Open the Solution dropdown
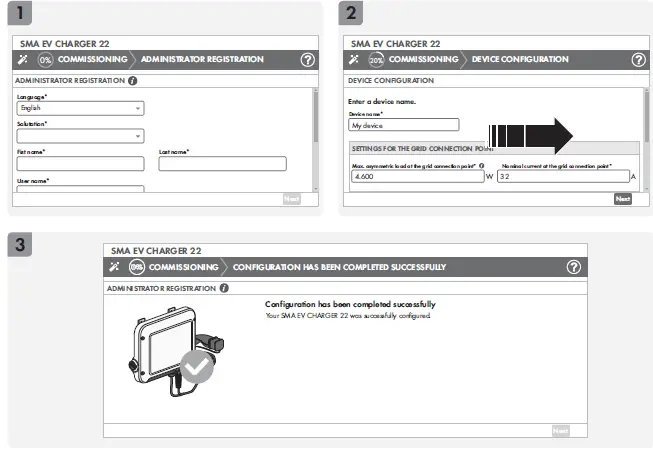 [x=80, y=136]
